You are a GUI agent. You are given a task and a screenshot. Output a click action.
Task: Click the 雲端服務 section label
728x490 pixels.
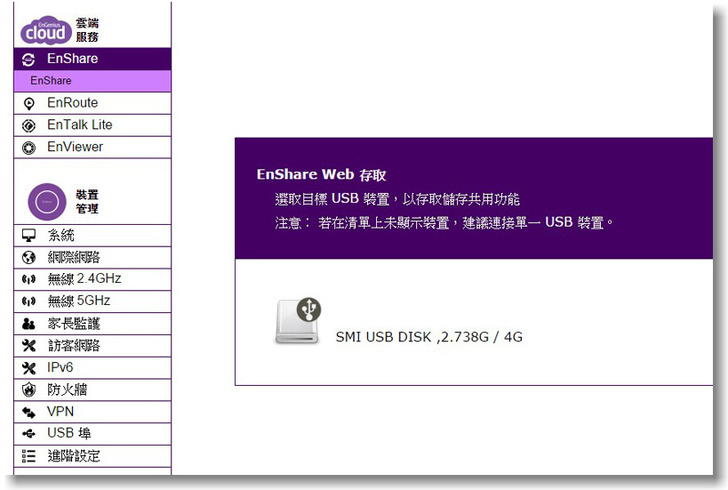[87, 30]
